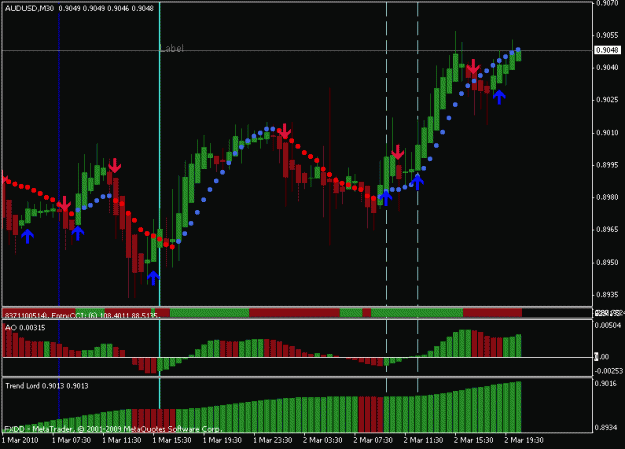Click the -0.00253 value on the AO scale

[x=609, y=371]
